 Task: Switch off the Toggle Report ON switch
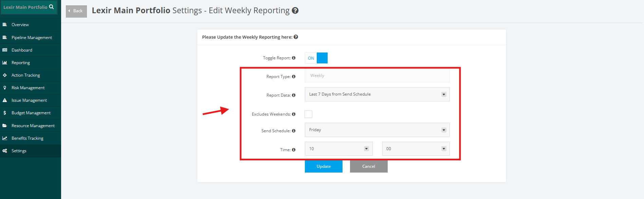(316, 58)
